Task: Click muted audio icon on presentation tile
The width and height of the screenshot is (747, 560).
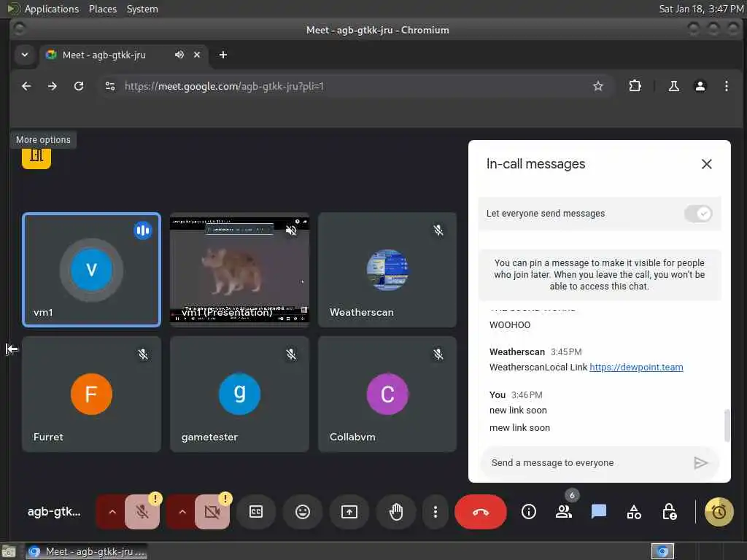Action: click(291, 230)
